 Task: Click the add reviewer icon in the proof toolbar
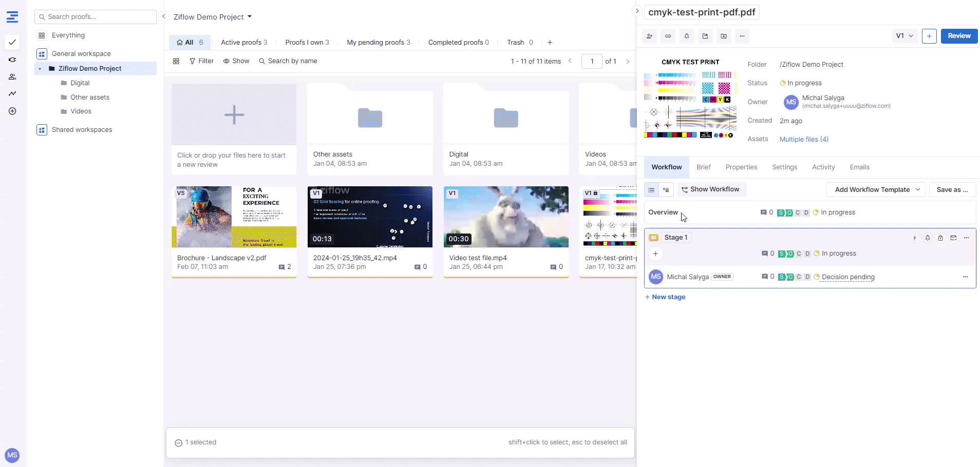(650, 36)
